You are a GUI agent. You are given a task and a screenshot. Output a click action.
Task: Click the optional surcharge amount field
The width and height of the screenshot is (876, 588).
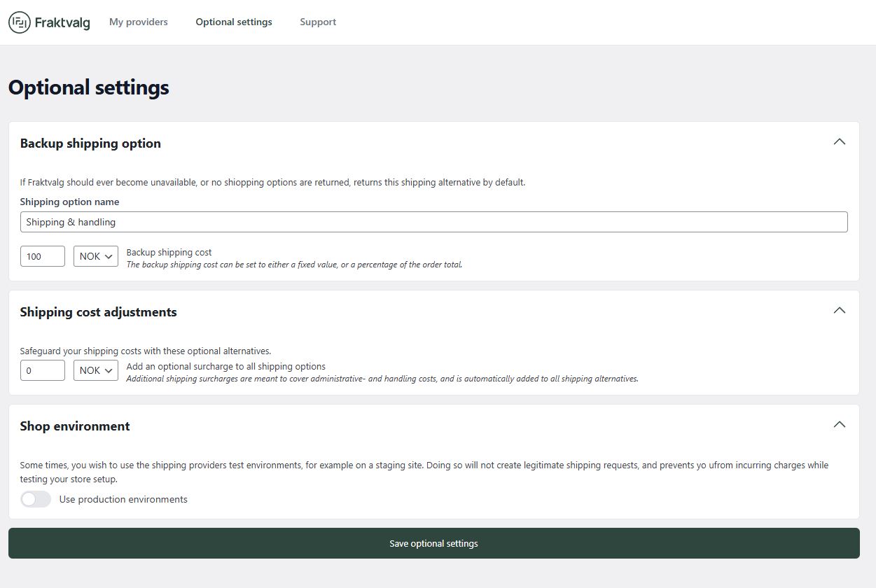click(x=43, y=370)
